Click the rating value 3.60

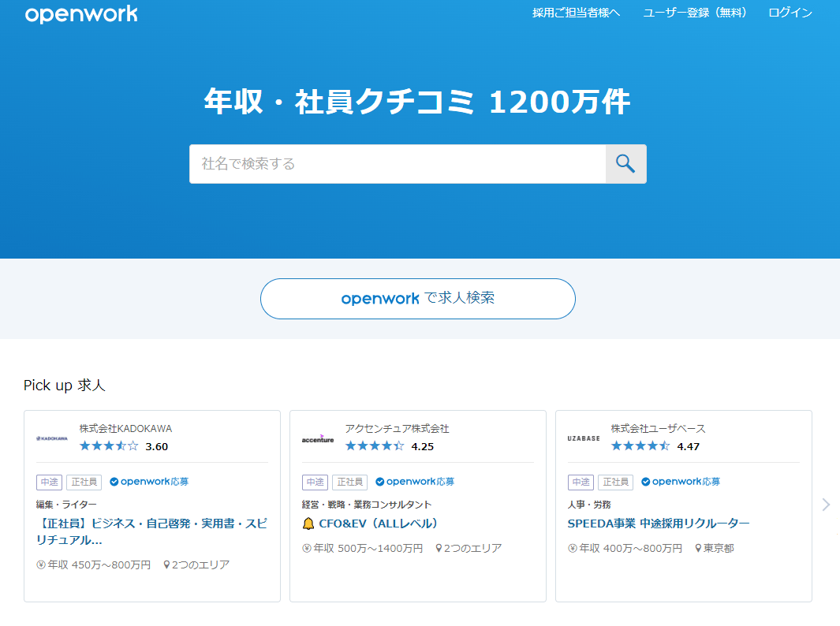click(x=157, y=446)
